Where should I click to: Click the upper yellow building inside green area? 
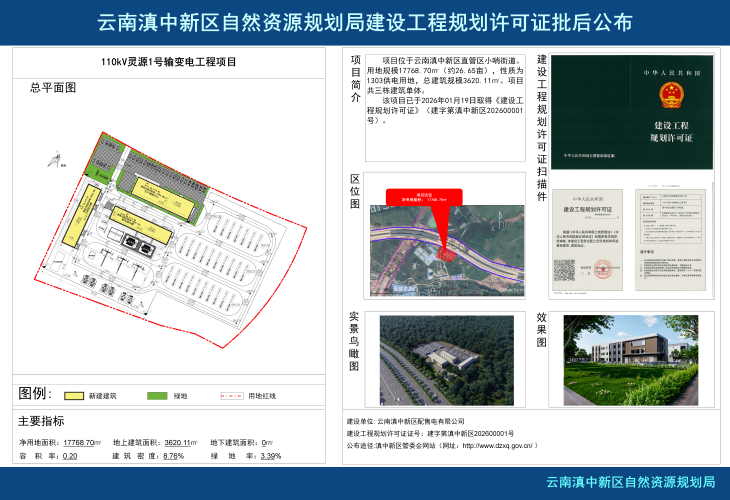162,198
